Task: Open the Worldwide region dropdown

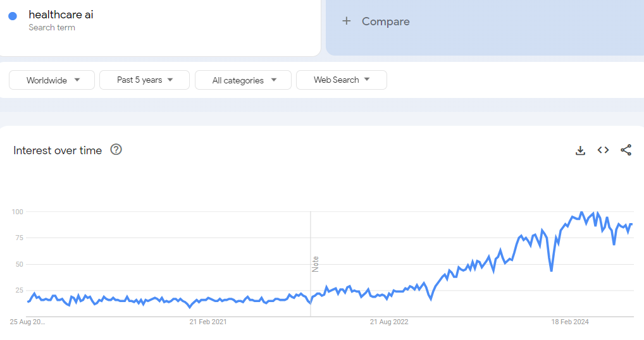Action: point(52,80)
